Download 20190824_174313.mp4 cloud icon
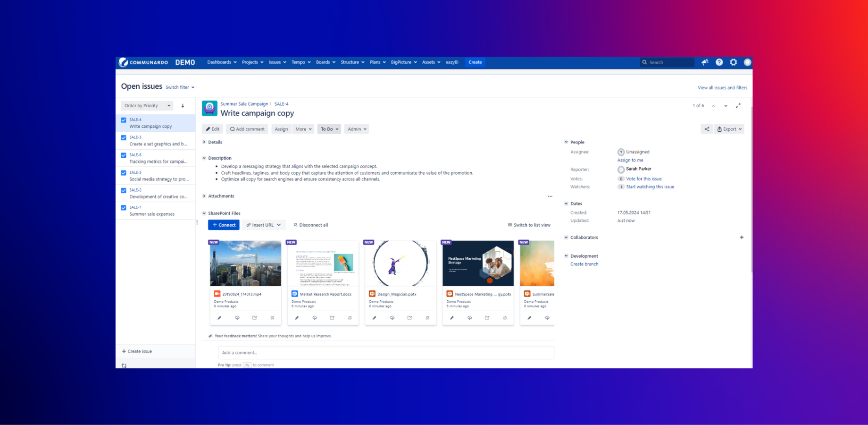This screenshot has height=425, width=868. (x=237, y=318)
